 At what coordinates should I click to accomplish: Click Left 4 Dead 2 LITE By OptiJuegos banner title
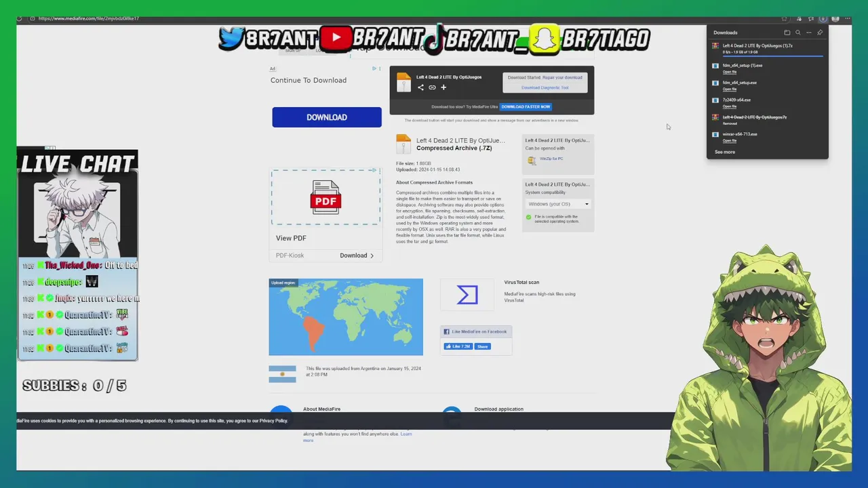[449, 77]
